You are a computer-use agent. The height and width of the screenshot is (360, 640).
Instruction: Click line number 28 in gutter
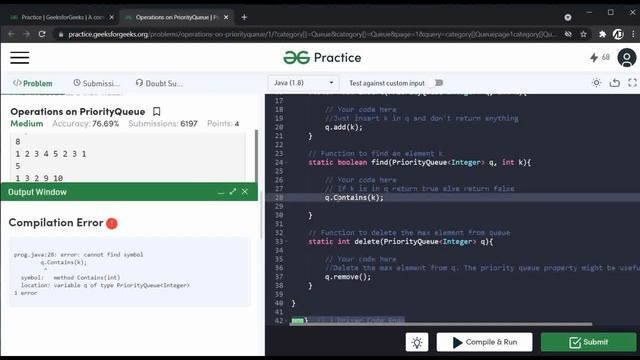(279, 198)
